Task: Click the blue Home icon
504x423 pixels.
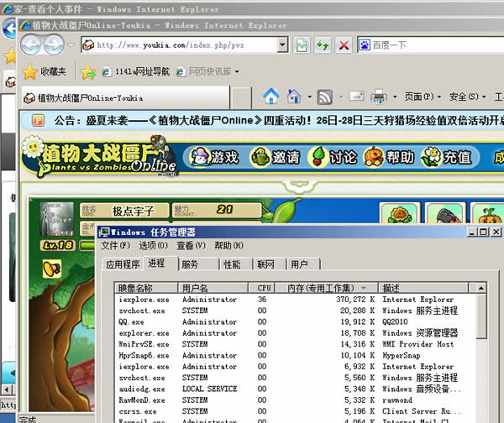Action: (x=271, y=97)
